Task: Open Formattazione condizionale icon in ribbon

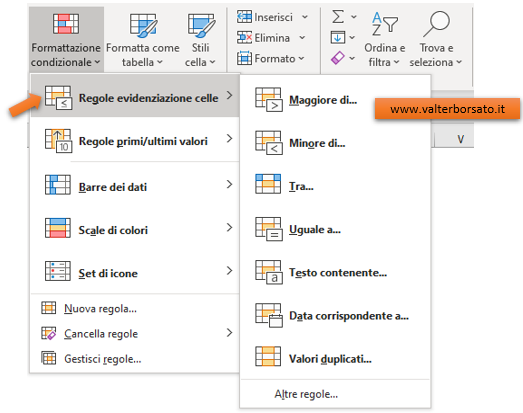Action: [66, 24]
